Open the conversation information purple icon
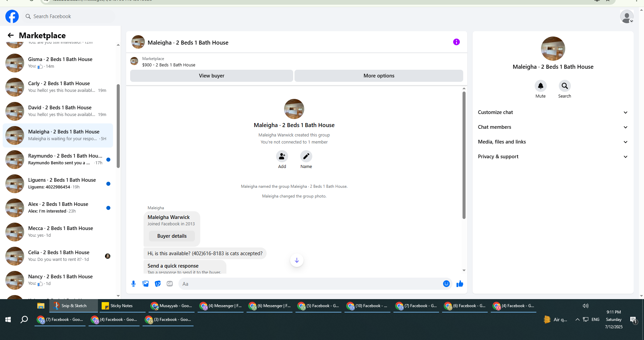 456,42
